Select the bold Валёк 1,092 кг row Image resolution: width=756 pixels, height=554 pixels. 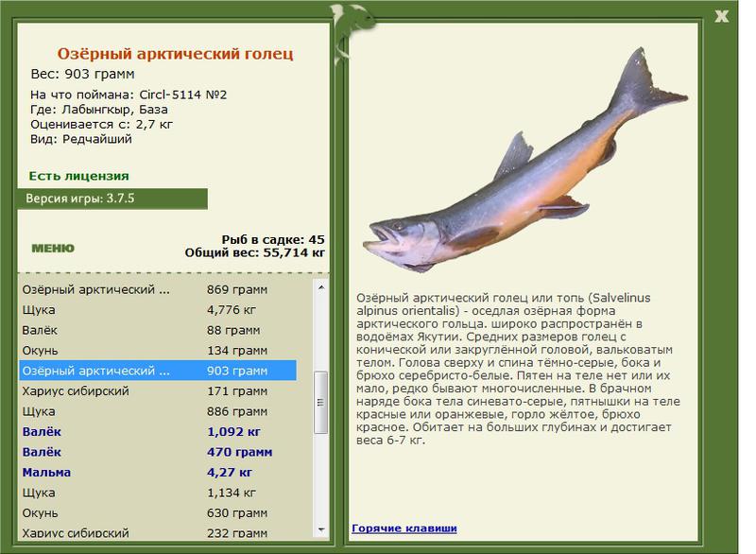pyautogui.click(x=158, y=431)
